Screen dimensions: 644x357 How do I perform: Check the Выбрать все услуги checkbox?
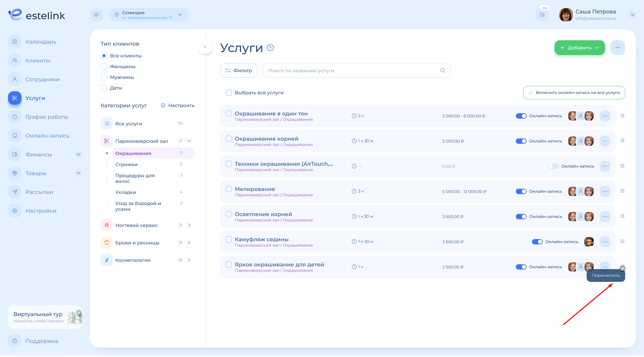tap(229, 93)
